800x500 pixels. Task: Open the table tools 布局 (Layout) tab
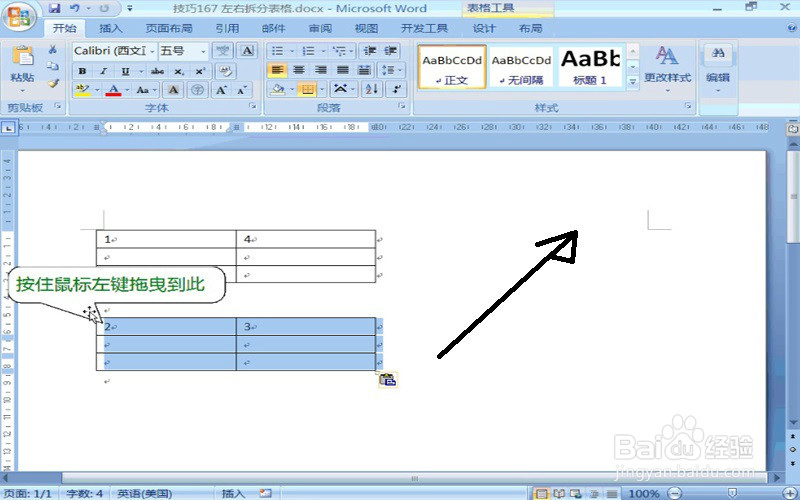(x=531, y=29)
